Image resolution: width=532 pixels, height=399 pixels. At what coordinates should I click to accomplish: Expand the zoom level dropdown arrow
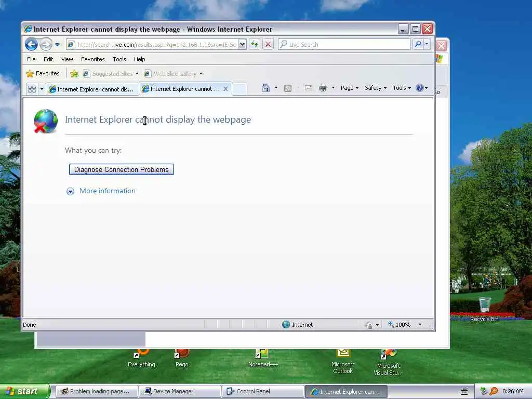(x=420, y=325)
